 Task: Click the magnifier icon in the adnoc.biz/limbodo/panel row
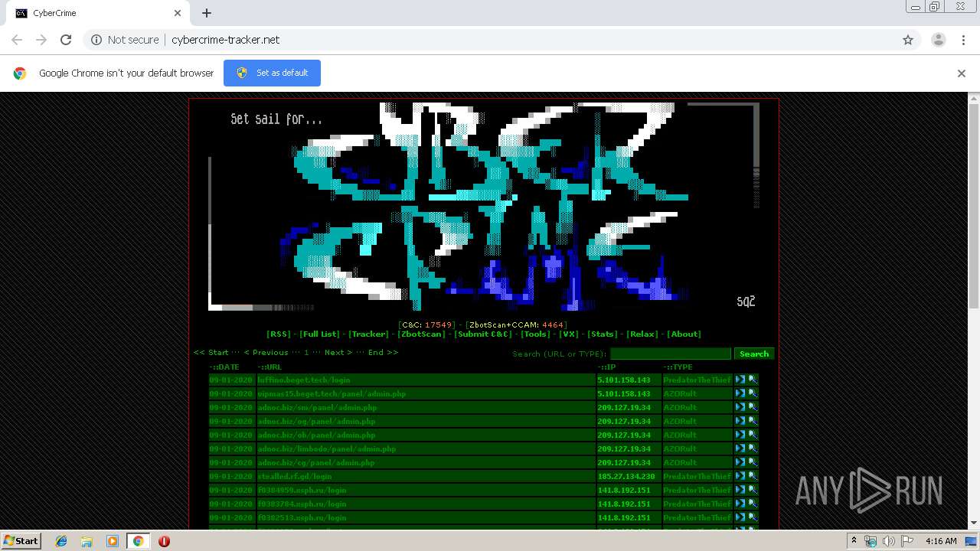click(753, 448)
